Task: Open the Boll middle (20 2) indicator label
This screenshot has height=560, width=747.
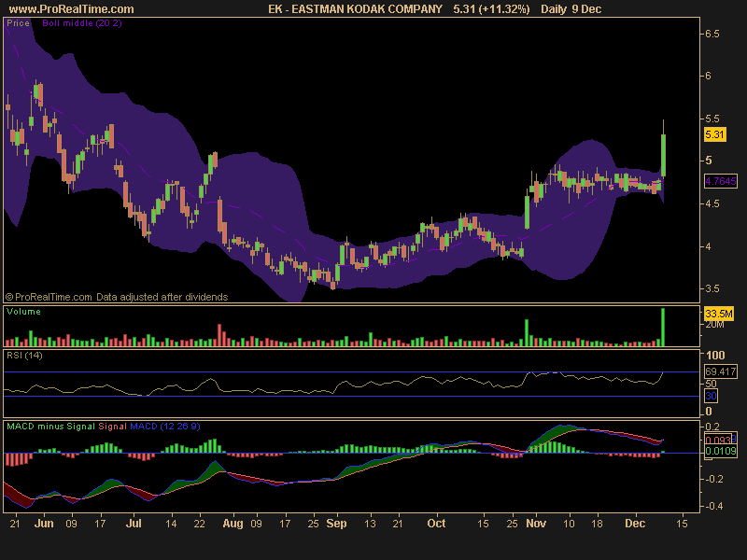Action: coord(82,22)
